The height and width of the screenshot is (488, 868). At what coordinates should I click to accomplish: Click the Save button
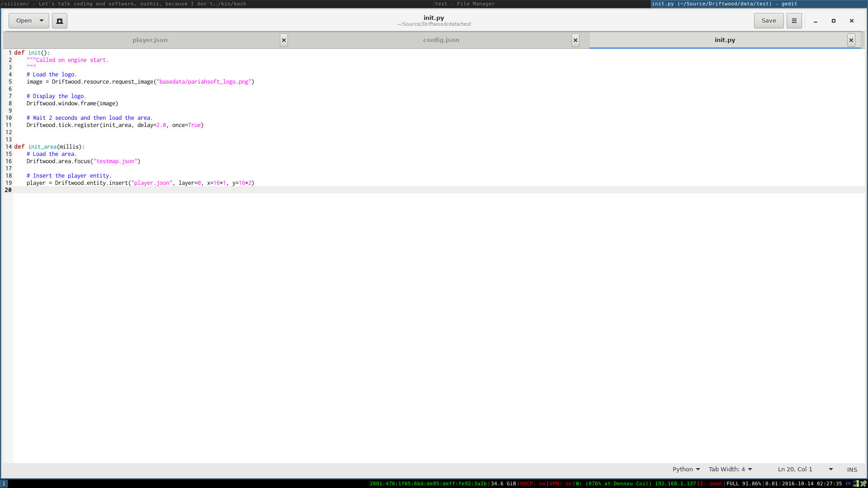click(x=769, y=21)
